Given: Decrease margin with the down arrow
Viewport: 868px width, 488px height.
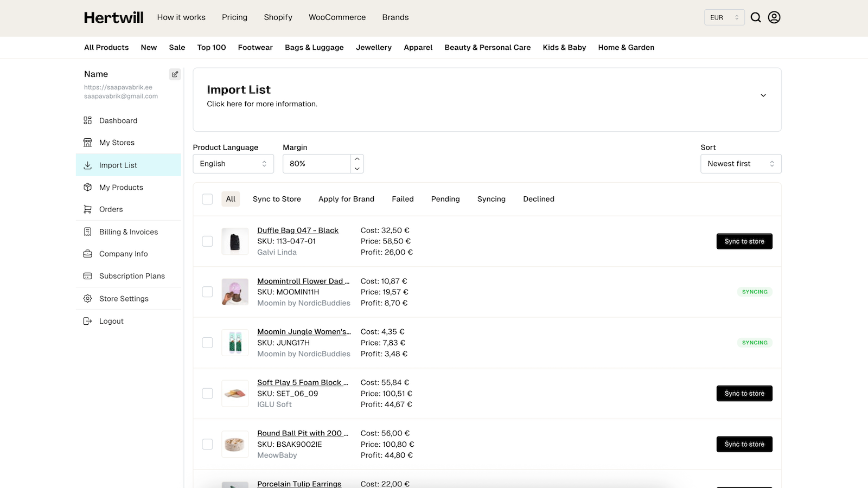Looking at the screenshot, I should coord(357,169).
